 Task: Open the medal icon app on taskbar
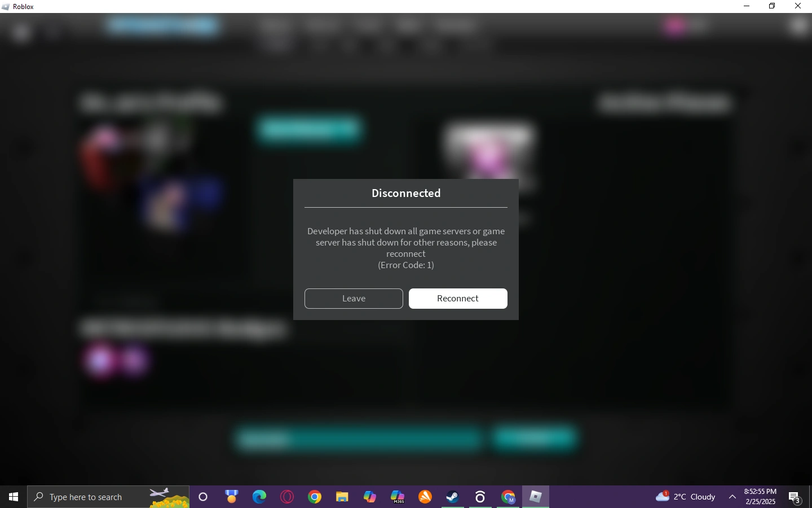tap(232, 497)
